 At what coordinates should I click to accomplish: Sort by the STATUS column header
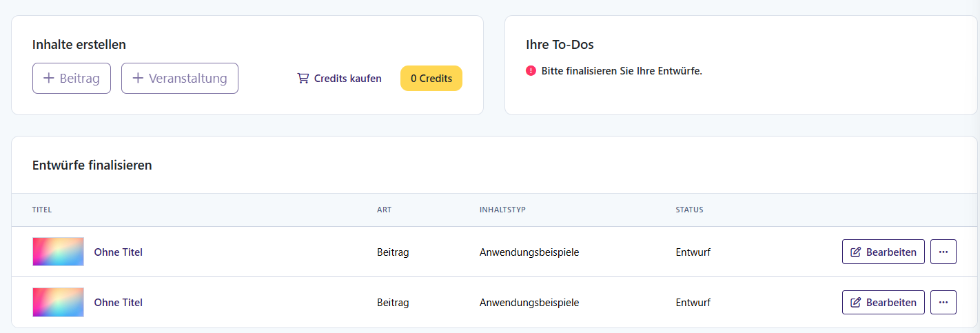(x=689, y=210)
